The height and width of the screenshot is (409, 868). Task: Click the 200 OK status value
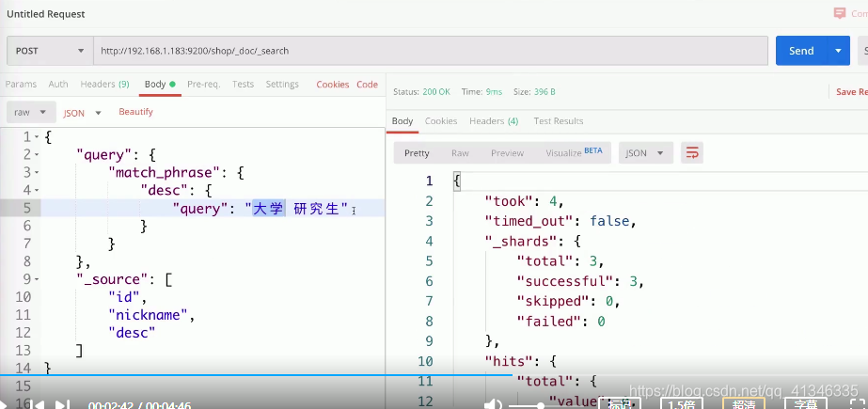pos(436,92)
